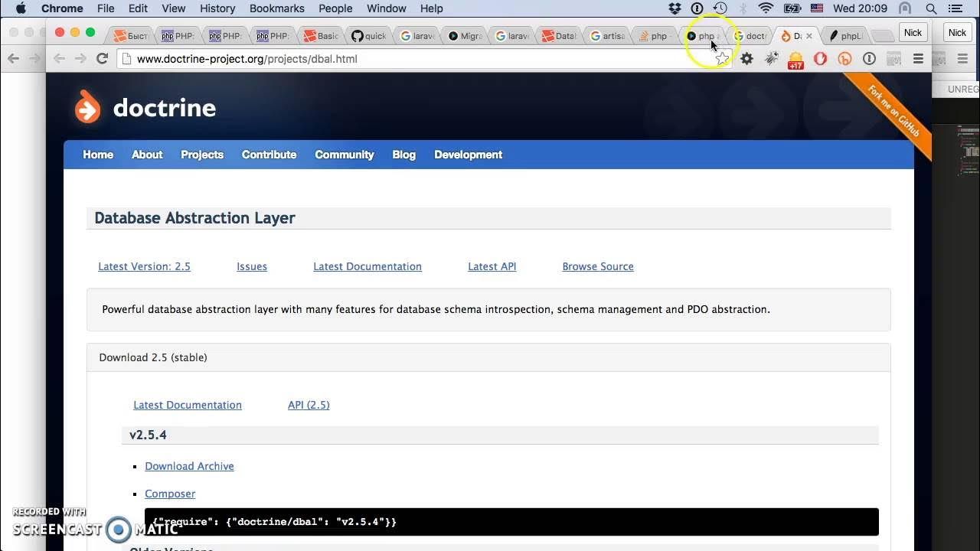Switch to the 'artisa' Google tab
980x551 pixels.
[607, 36]
